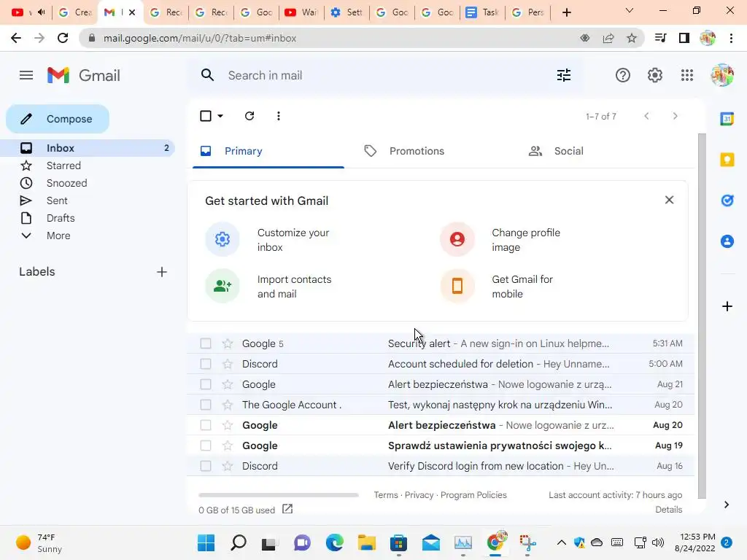Open the select dropdown arrow beside checkbox
This screenshot has height=560, width=747.
[x=220, y=116]
